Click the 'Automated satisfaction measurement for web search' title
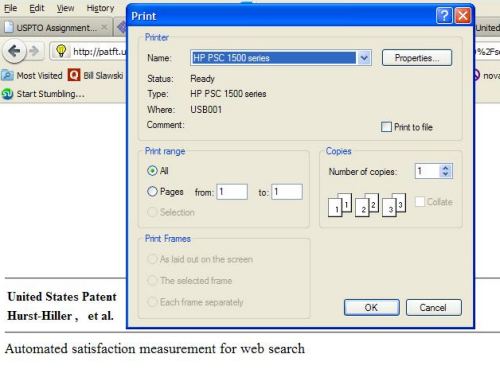The image size is (500, 381). (155, 349)
